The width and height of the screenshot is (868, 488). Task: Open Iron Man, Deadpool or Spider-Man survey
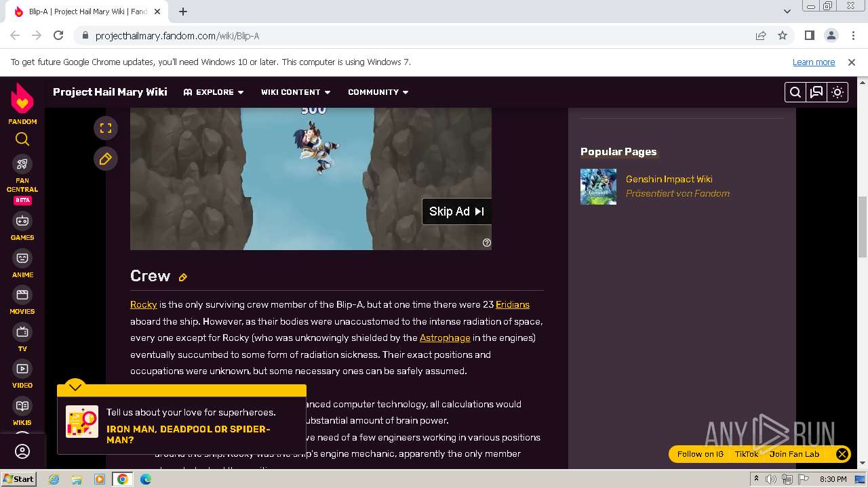(x=189, y=434)
